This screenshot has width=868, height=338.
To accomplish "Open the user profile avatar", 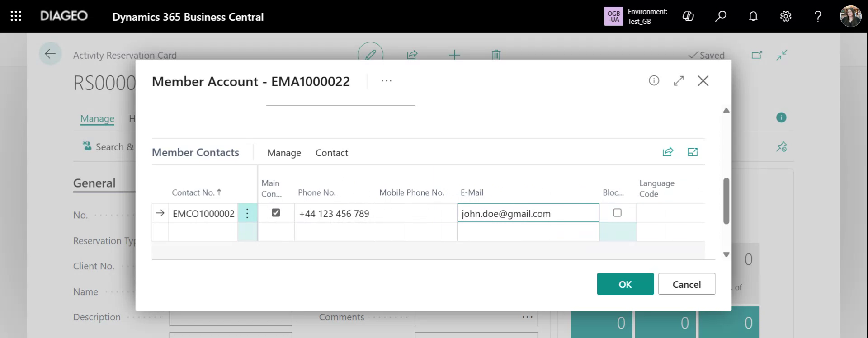I will [x=850, y=16].
